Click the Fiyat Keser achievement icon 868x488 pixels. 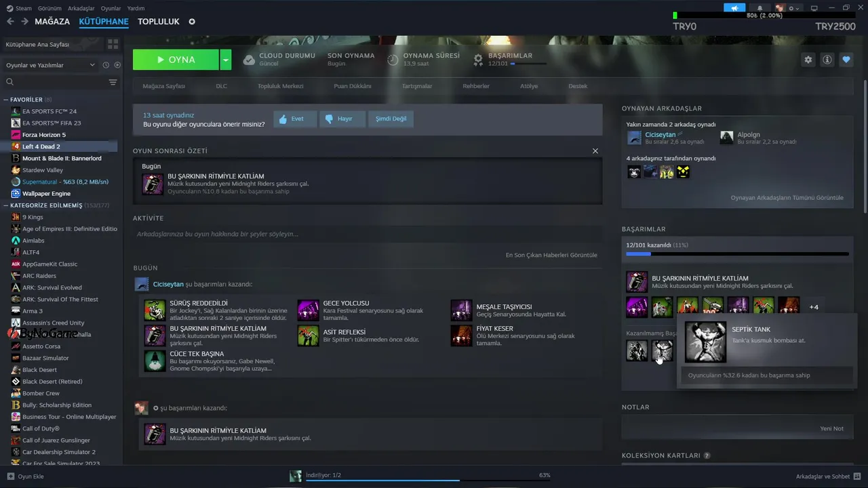tap(462, 335)
